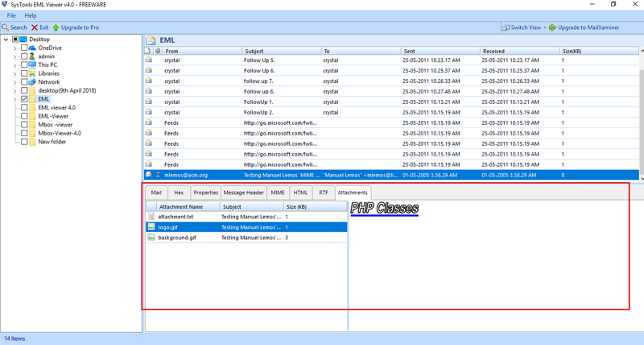Click Upgrade to MailXaminer button
Screen dimensions: 644x345
[584, 27]
